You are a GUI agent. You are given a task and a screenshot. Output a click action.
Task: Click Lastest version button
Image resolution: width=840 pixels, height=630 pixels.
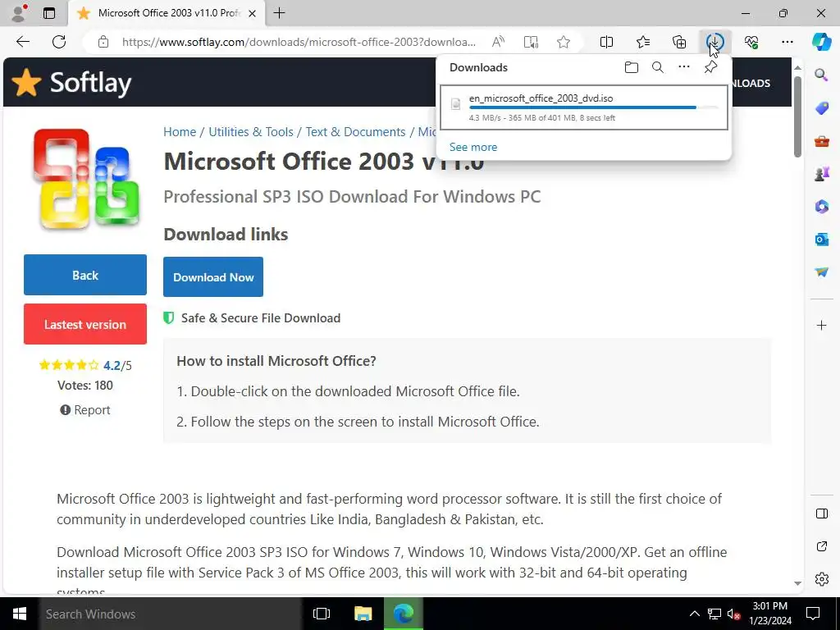coord(85,324)
